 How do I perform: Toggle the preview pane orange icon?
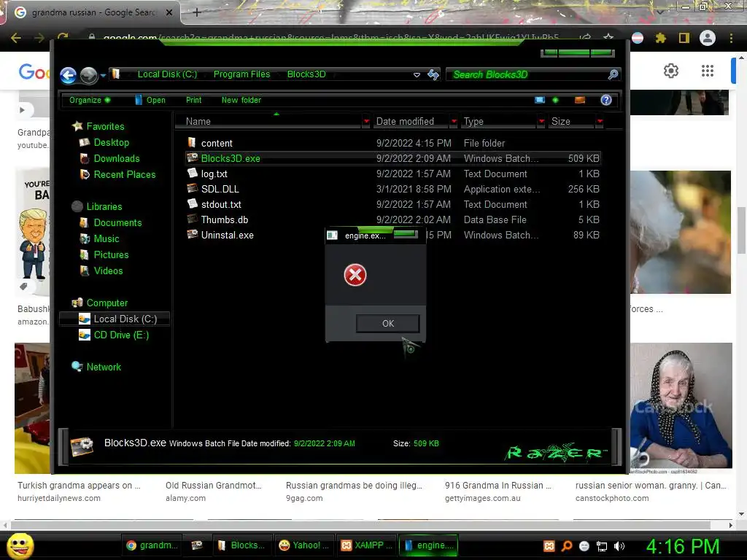click(580, 100)
